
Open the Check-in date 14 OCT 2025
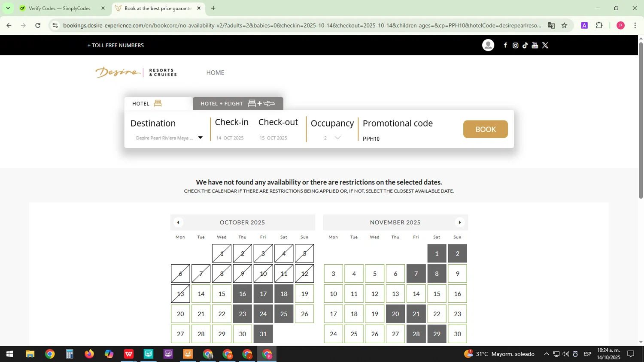[230, 138]
